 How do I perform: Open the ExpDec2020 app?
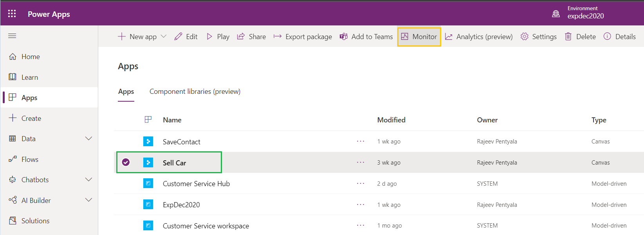(181, 205)
